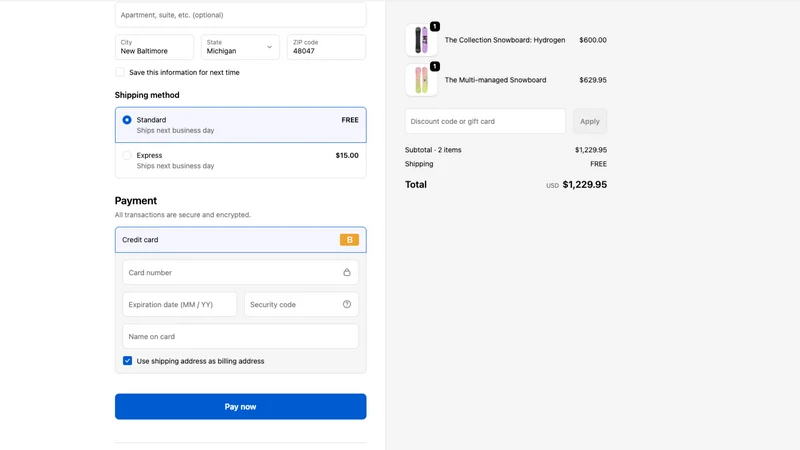Click the security code help question icon

347,304
